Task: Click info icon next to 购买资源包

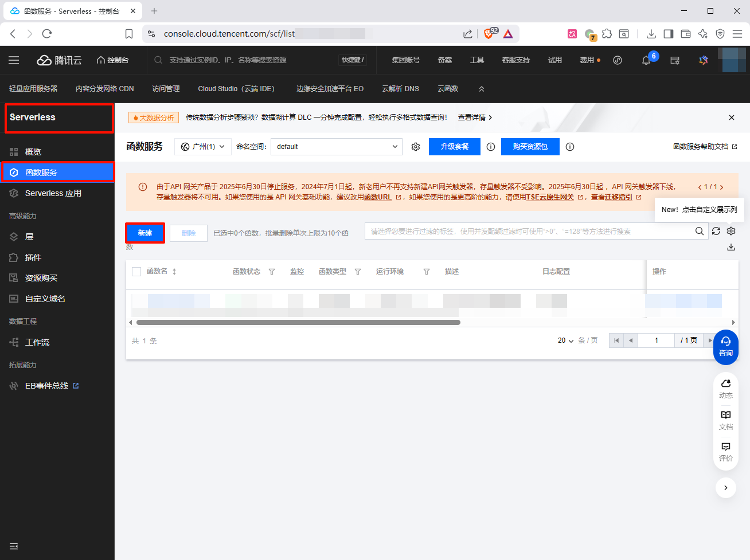Action: coord(570,147)
